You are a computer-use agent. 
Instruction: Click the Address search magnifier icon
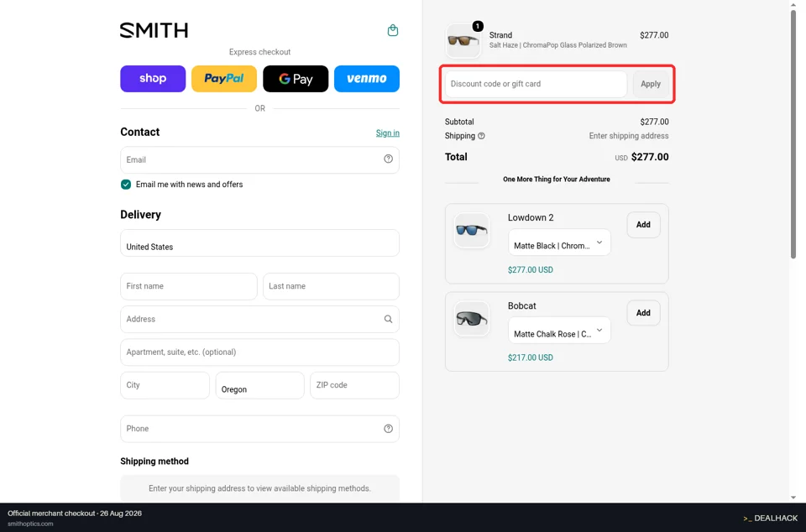click(388, 319)
